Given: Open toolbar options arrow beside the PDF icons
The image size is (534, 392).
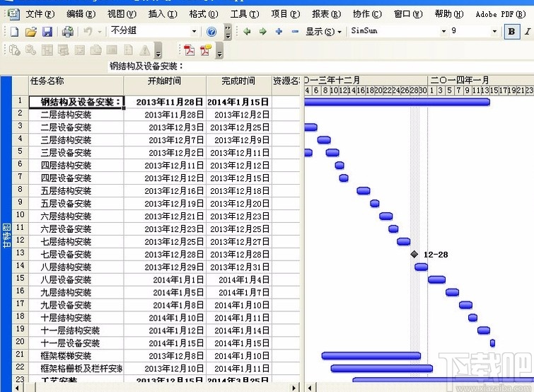Looking at the screenshot, I should [220, 50].
